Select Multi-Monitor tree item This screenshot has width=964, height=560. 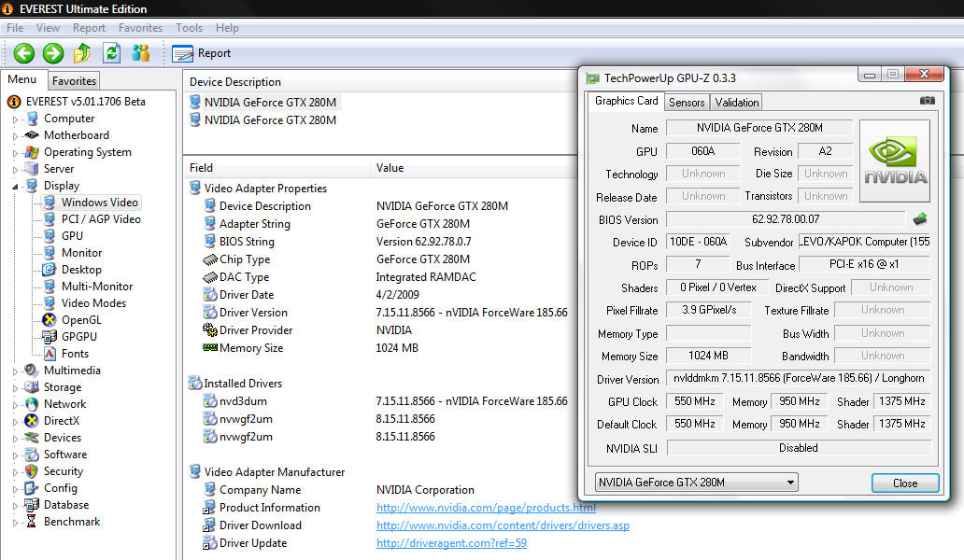tap(96, 287)
